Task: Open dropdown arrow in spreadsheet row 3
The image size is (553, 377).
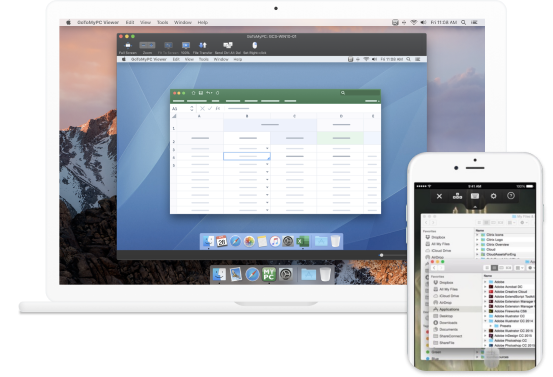Action: tap(267, 148)
